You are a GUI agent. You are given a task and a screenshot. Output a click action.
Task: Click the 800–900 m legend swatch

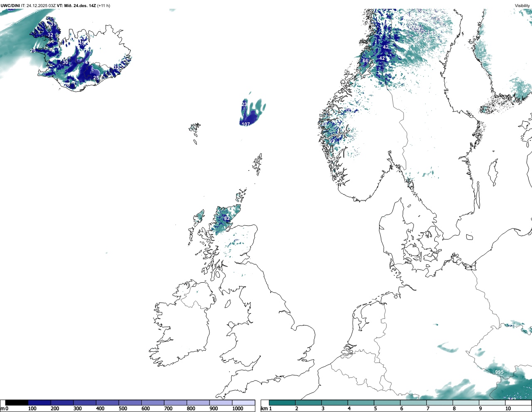click(x=198, y=402)
